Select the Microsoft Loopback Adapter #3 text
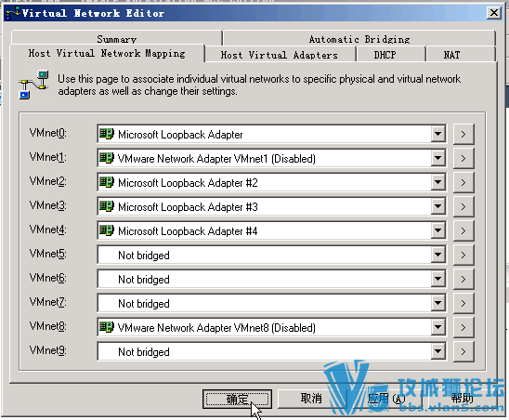The width and height of the screenshot is (509, 420). [x=188, y=207]
